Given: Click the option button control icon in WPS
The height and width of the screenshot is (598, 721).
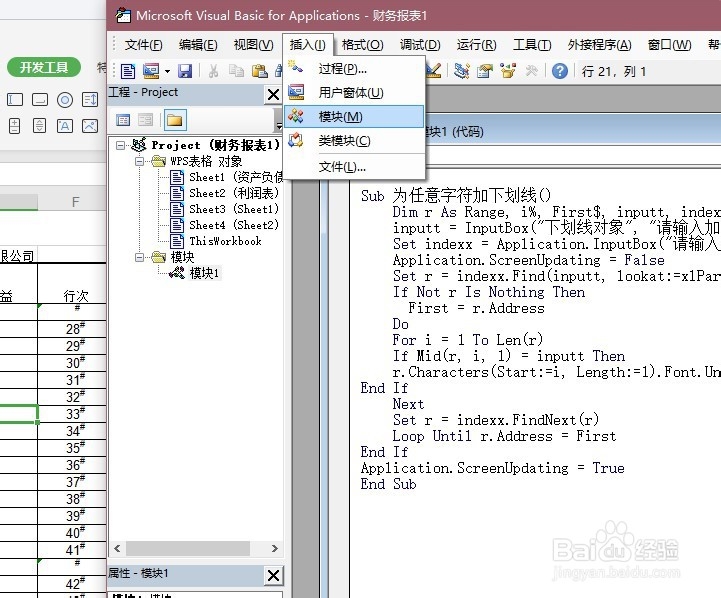Looking at the screenshot, I should pyautogui.click(x=65, y=100).
